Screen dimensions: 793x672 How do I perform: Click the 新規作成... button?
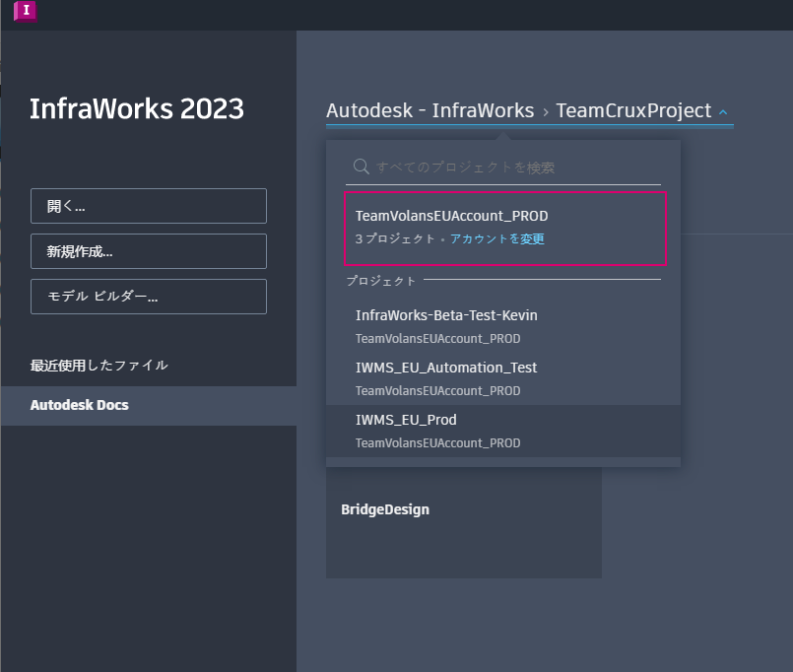(x=149, y=251)
